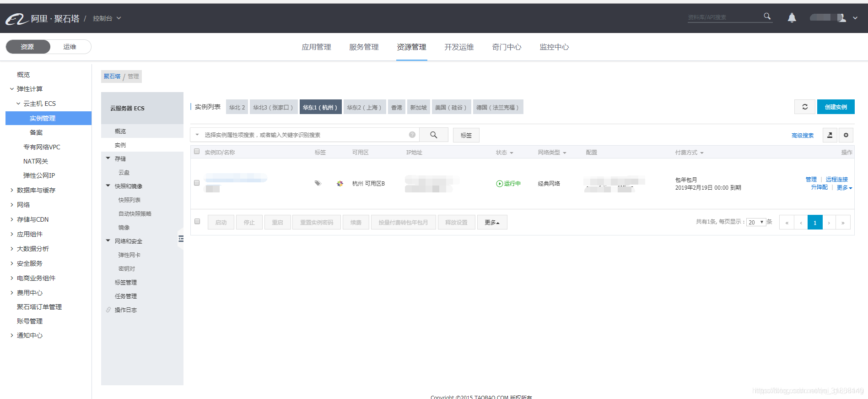Click the 标签 filter button
The width and height of the screenshot is (868, 399).
pyautogui.click(x=466, y=135)
